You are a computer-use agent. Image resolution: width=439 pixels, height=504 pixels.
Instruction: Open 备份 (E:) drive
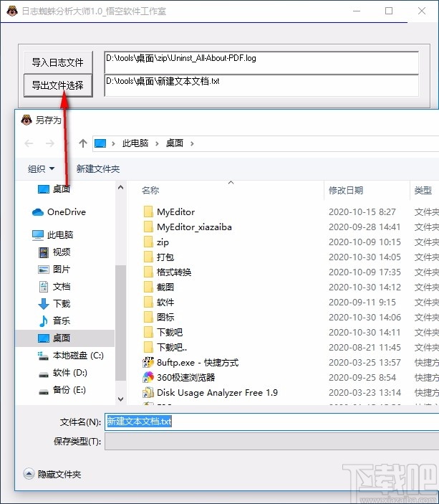tap(69, 390)
